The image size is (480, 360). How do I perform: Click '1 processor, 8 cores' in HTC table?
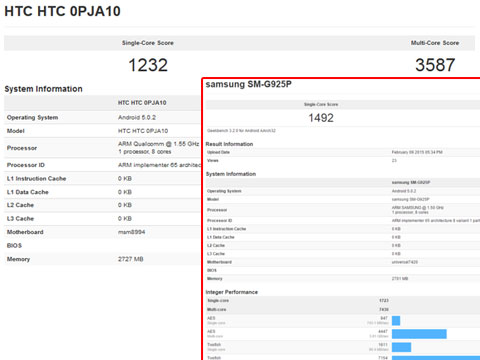click(x=144, y=152)
